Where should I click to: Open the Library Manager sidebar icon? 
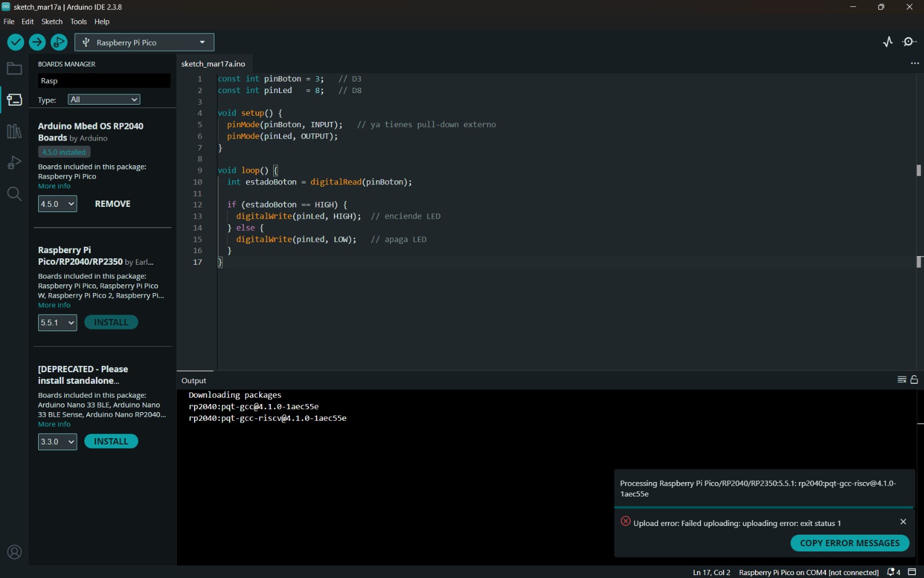click(14, 131)
